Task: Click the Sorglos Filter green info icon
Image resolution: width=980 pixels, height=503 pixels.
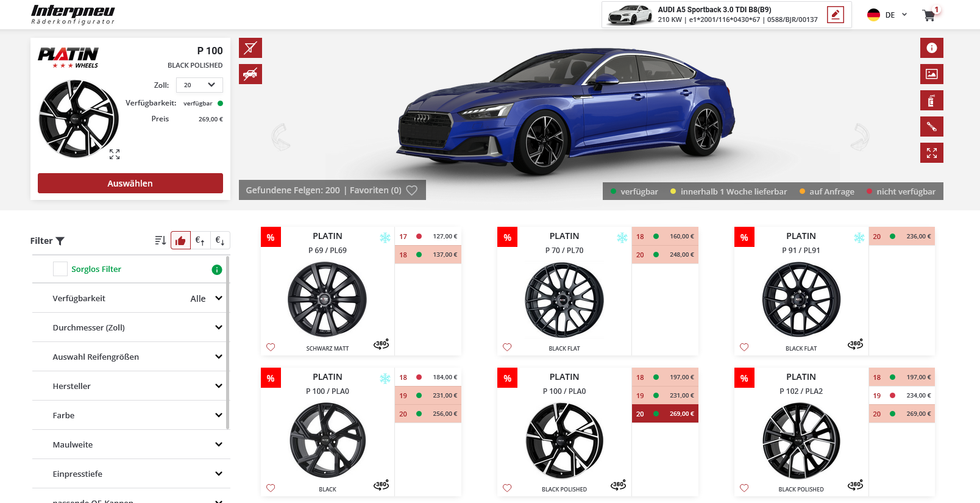Action: tap(217, 269)
